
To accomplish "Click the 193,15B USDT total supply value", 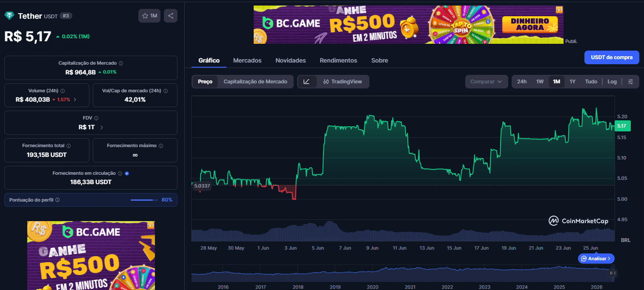I will (x=47, y=155).
